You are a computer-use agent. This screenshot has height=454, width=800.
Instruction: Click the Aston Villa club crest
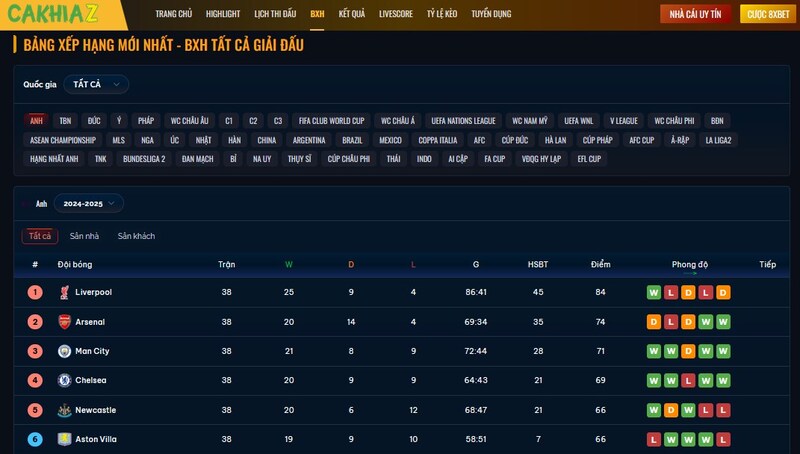(64, 439)
